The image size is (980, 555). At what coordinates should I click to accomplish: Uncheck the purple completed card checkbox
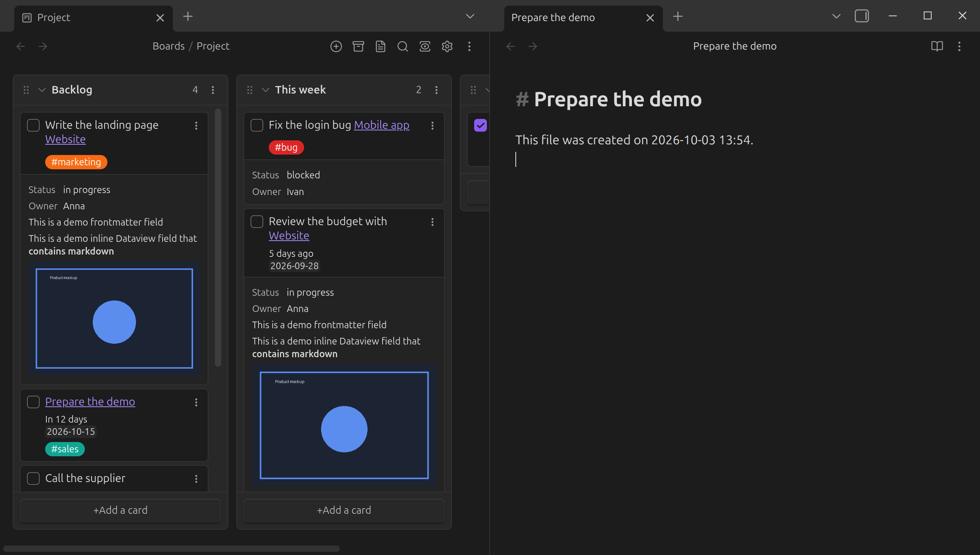pyautogui.click(x=480, y=125)
